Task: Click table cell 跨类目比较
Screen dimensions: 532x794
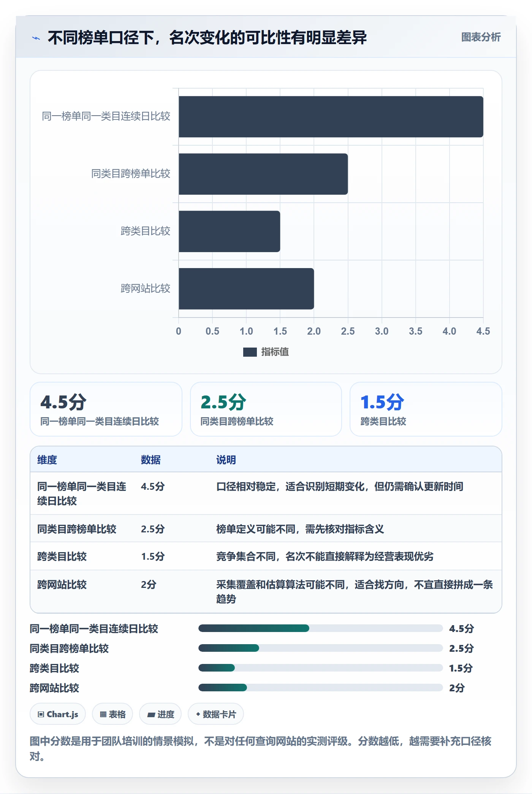Action: (62, 557)
